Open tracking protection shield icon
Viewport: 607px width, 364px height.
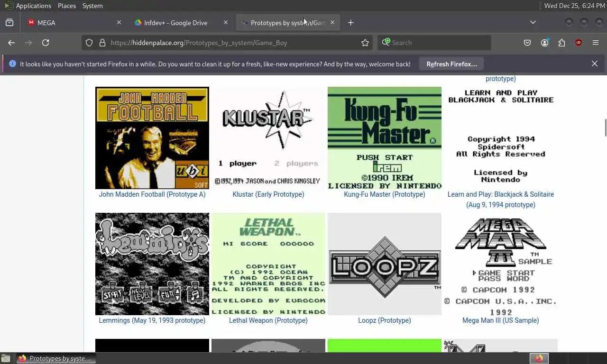(x=89, y=43)
